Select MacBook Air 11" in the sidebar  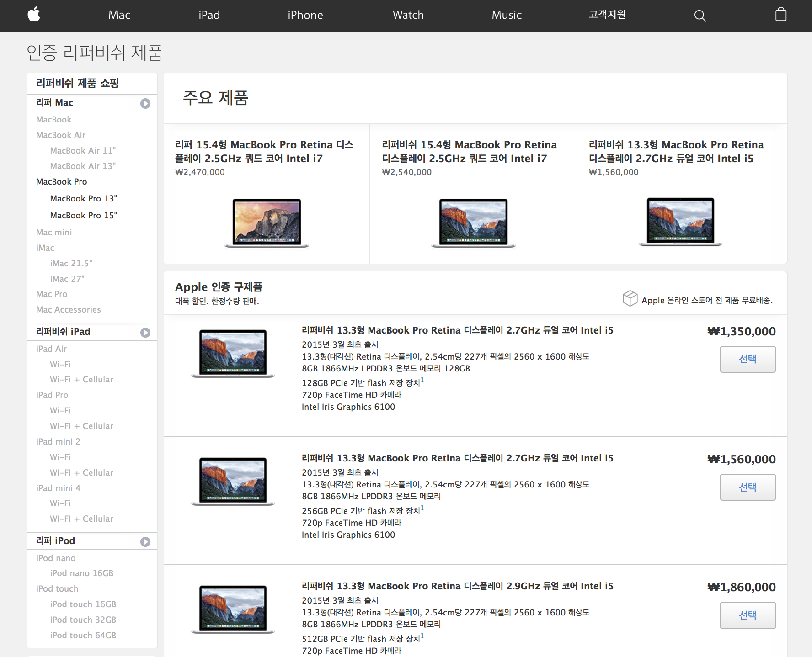pos(83,150)
